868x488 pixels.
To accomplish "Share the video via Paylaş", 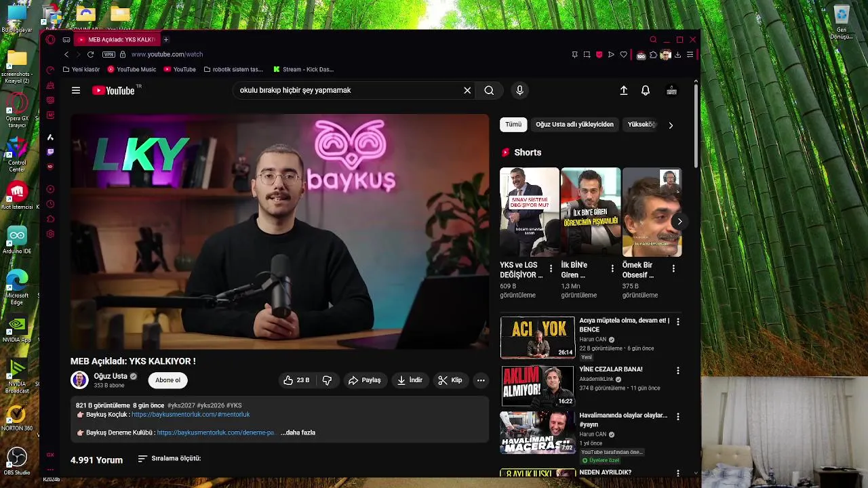I will (x=364, y=380).
